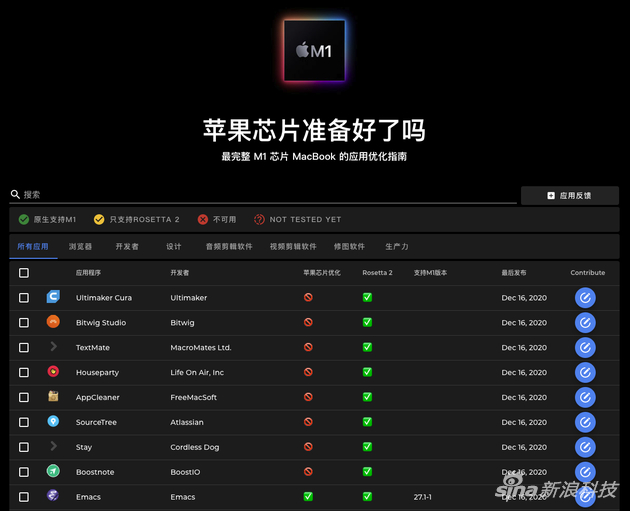Screen dimensions: 630x511
Task: Click the Apple M1 chip logo
Action: pyautogui.click(x=314, y=51)
